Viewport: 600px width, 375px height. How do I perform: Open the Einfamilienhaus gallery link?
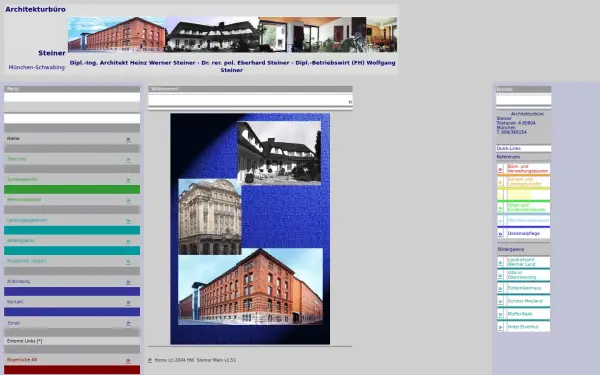tap(524, 288)
